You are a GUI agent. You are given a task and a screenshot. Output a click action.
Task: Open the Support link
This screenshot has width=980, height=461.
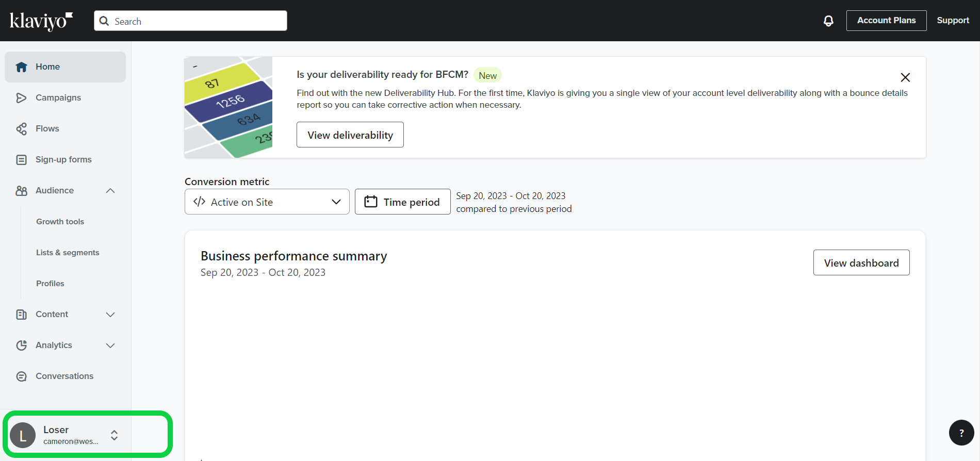[x=953, y=21]
